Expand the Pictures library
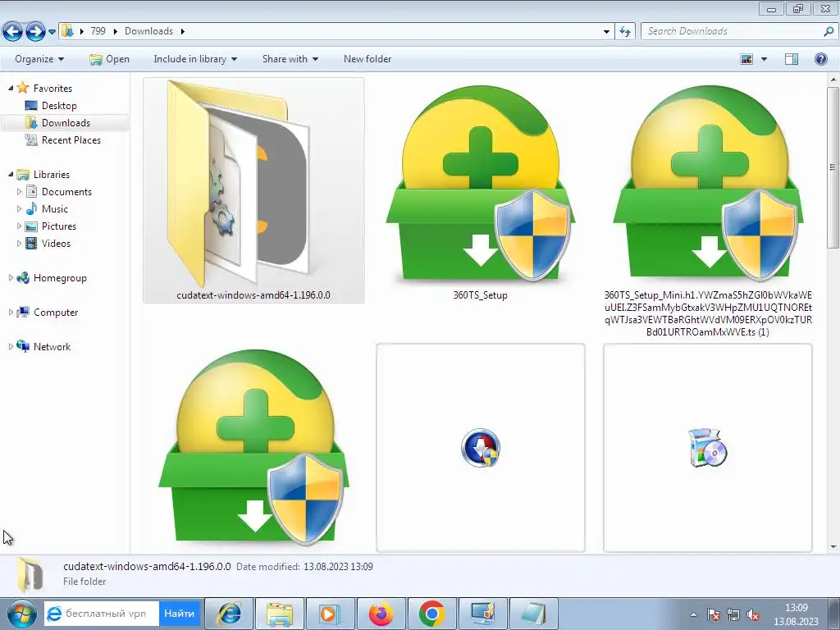Viewport: 840px width, 630px height. 20,226
